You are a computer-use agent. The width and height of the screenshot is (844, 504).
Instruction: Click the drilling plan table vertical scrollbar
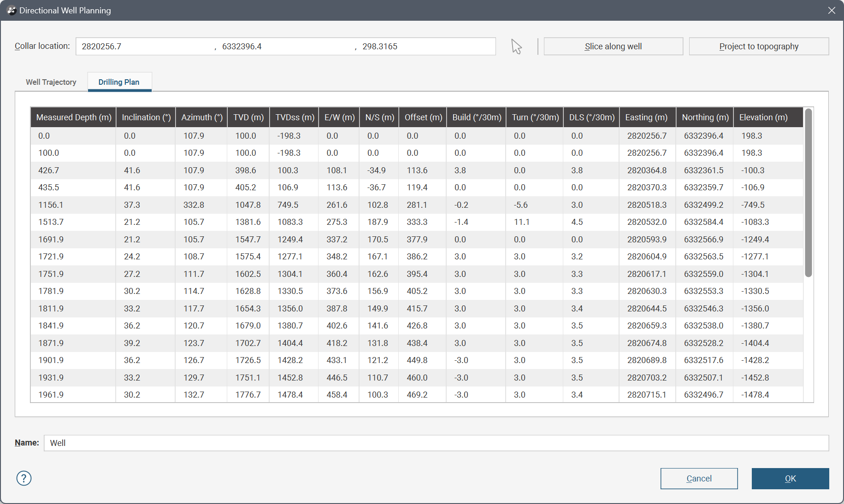pos(808,193)
